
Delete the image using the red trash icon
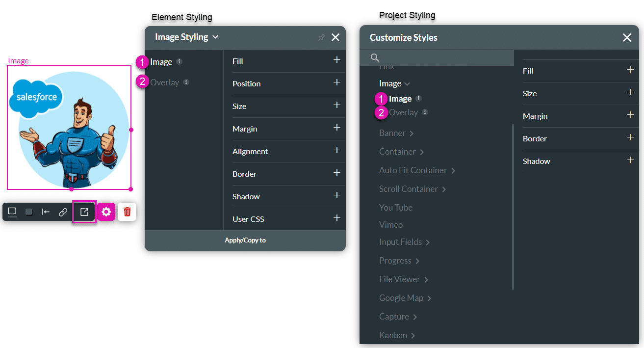coord(127,212)
